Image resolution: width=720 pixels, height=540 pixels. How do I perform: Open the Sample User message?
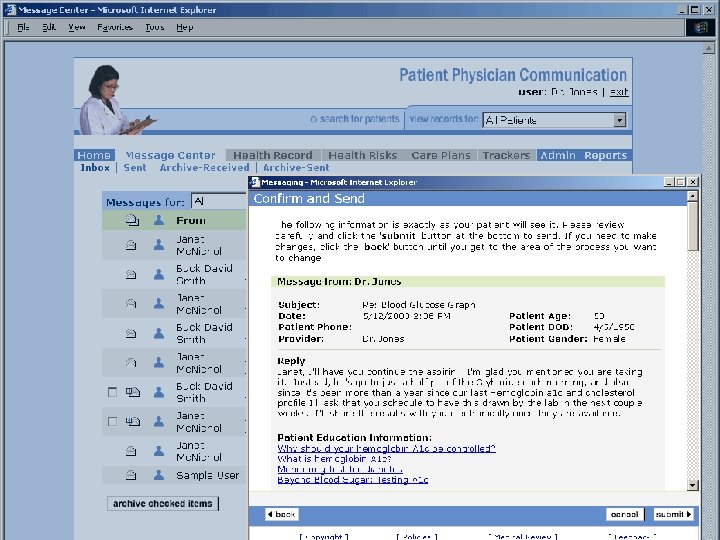[x=208, y=475]
